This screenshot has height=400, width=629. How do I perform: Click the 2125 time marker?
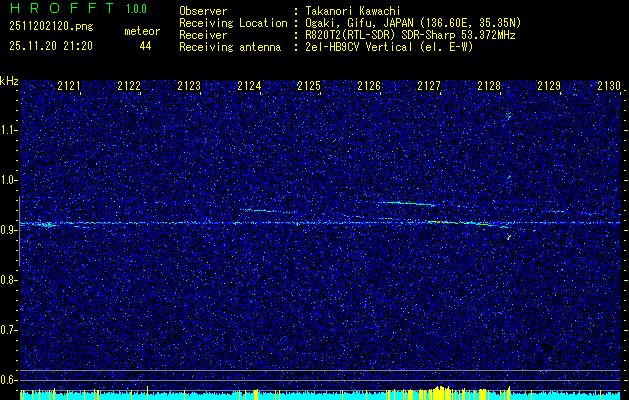[309, 86]
